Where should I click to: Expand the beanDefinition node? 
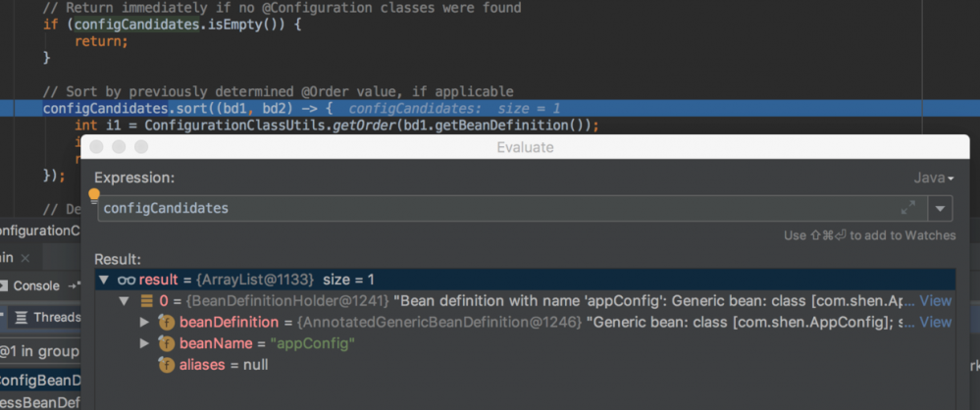(145, 322)
